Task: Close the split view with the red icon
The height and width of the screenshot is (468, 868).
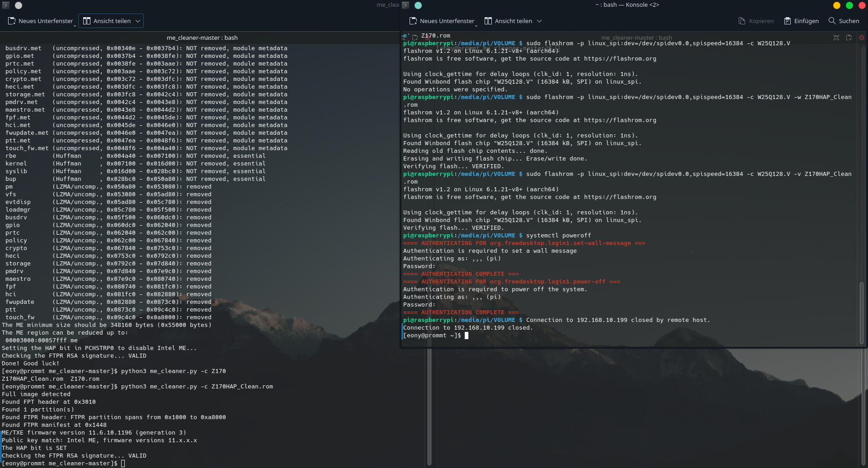Action: [862, 38]
